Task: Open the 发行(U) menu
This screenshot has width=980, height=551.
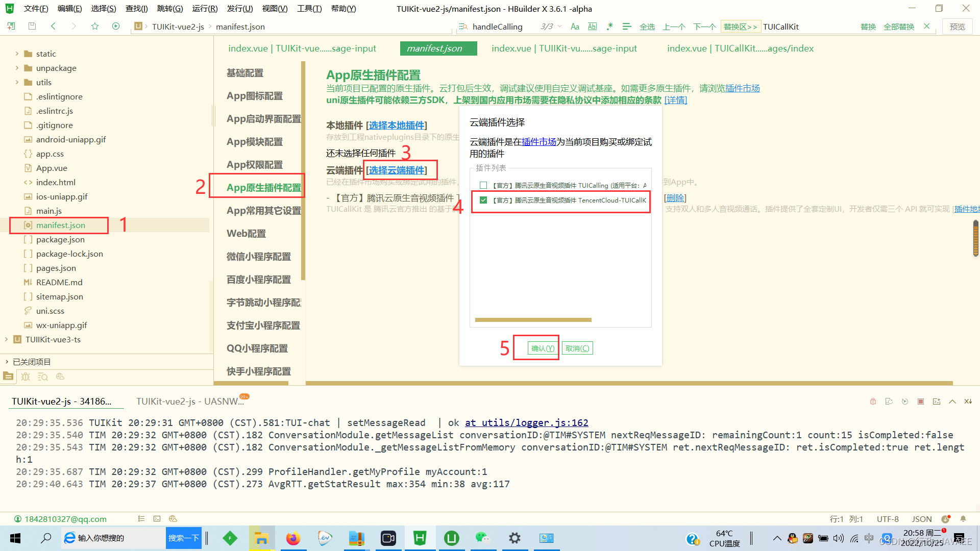Action: [x=240, y=9]
